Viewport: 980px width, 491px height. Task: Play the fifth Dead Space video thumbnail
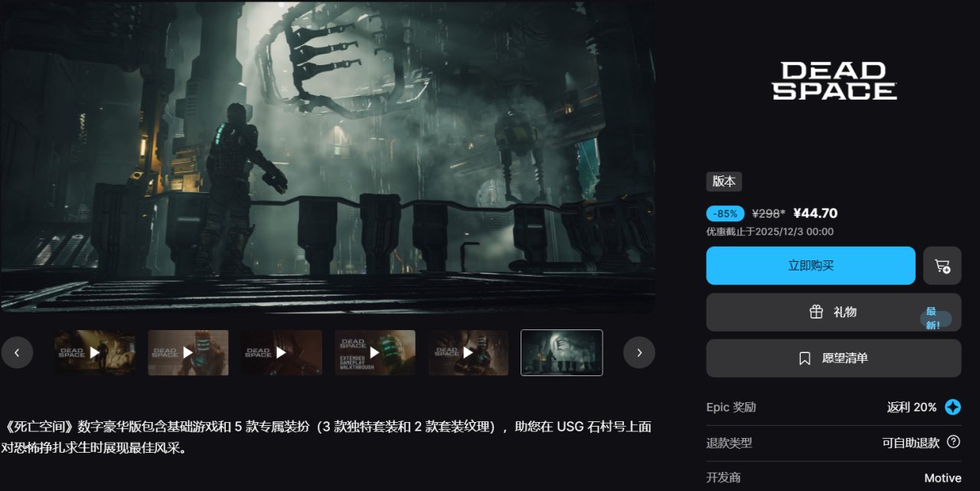tap(469, 353)
